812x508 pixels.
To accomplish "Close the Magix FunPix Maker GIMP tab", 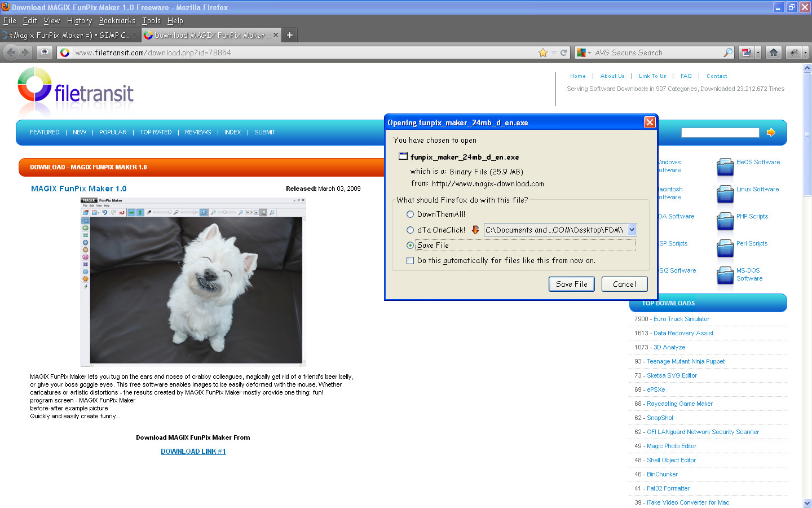I will (135, 35).
